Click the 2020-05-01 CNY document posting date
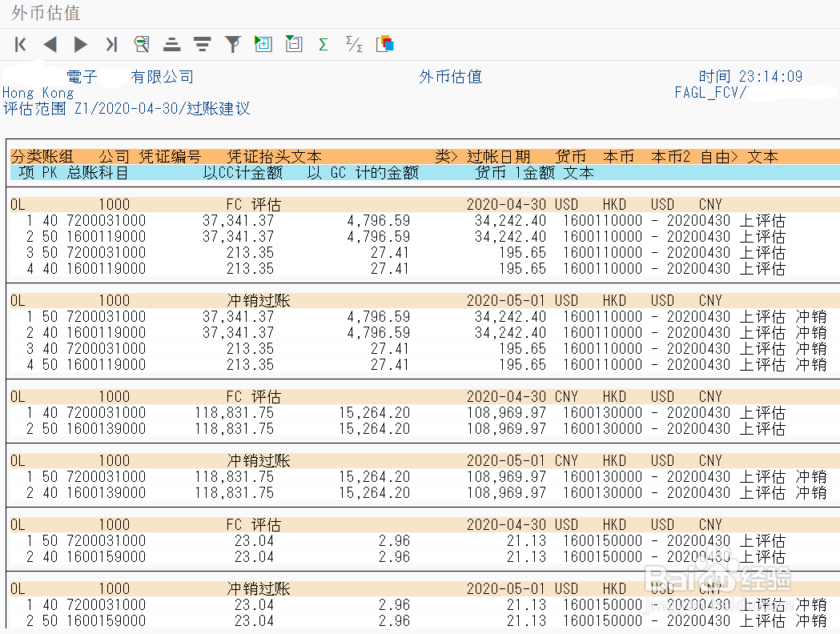 pos(506,461)
